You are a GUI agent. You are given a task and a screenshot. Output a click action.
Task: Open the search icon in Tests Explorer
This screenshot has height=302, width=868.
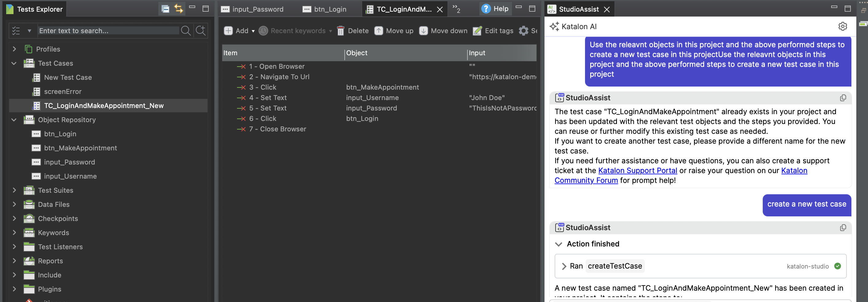(x=185, y=30)
